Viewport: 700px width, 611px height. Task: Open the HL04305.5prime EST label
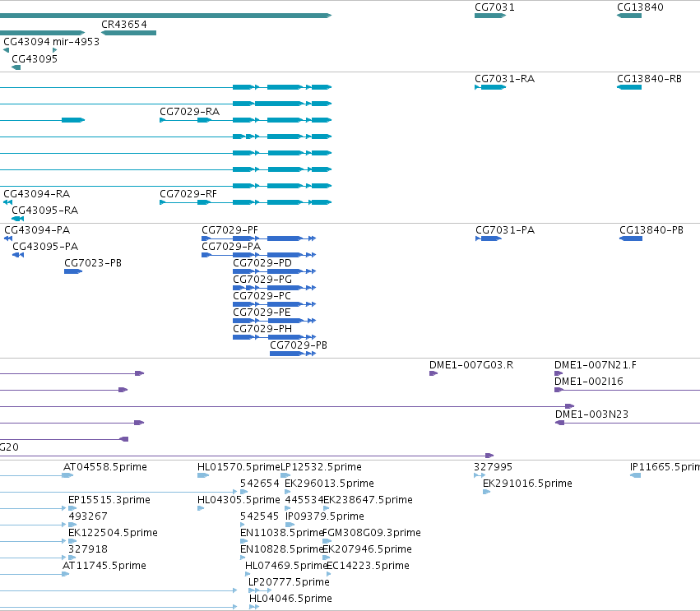pos(239,500)
